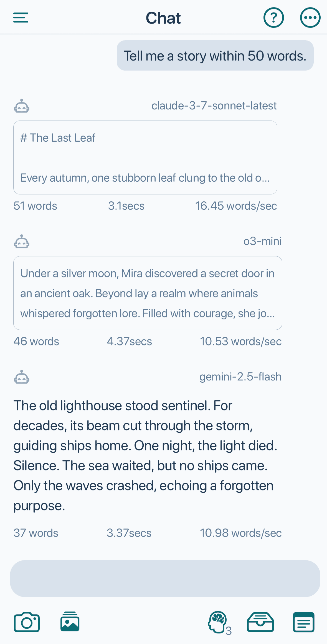Focus the empty message input field

pos(165,579)
